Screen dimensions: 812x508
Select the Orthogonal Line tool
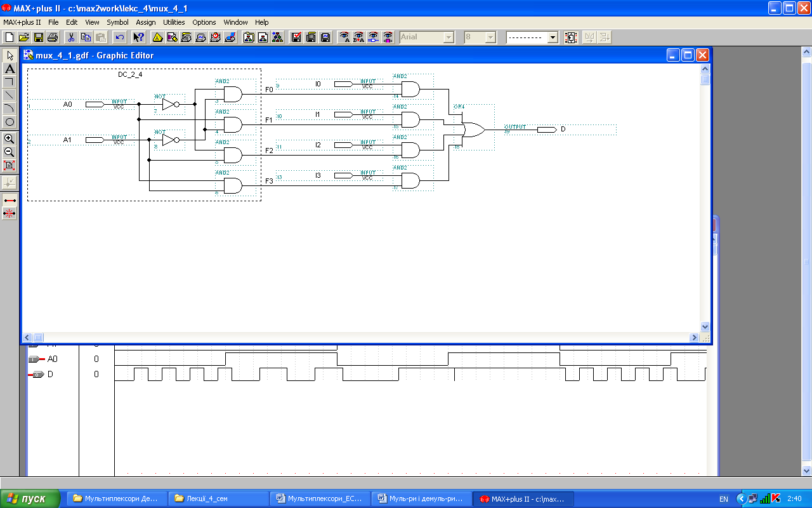pyautogui.click(x=10, y=82)
